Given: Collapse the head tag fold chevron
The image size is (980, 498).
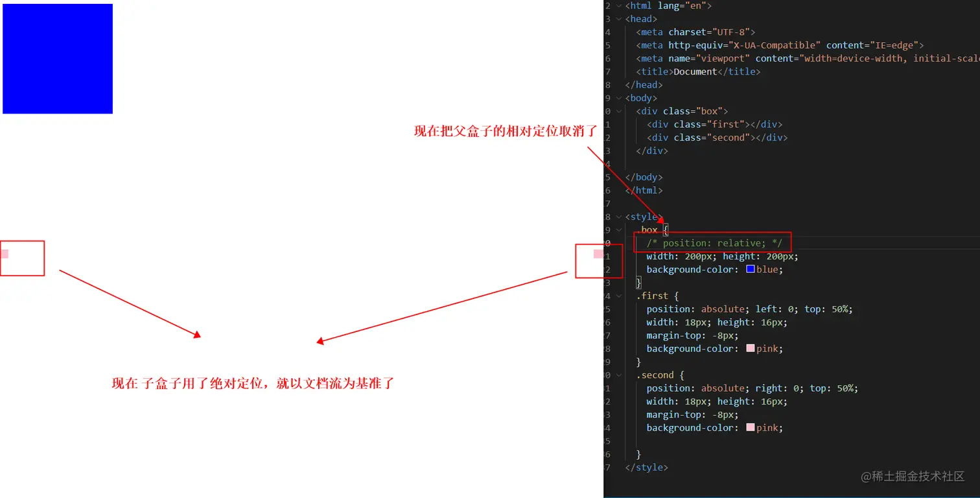Looking at the screenshot, I should click(619, 19).
